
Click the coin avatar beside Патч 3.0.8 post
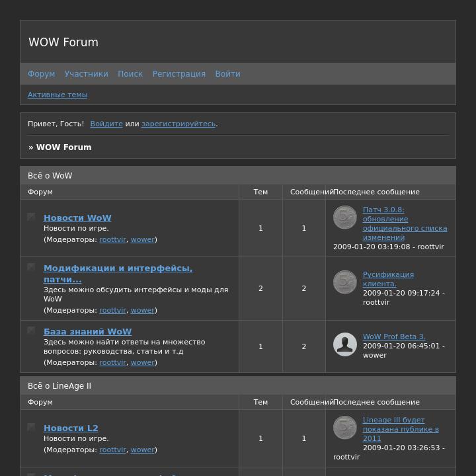coord(344,218)
